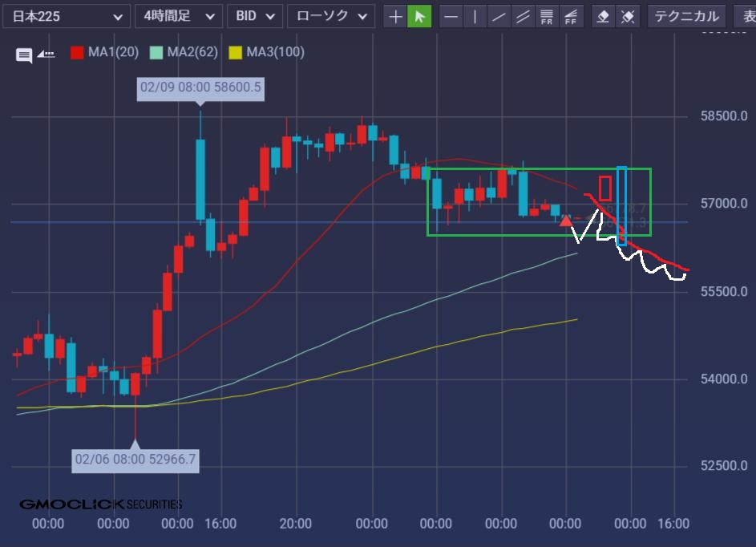Choose the trend line drawing tool
The width and height of the screenshot is (756, 547).
499,16
